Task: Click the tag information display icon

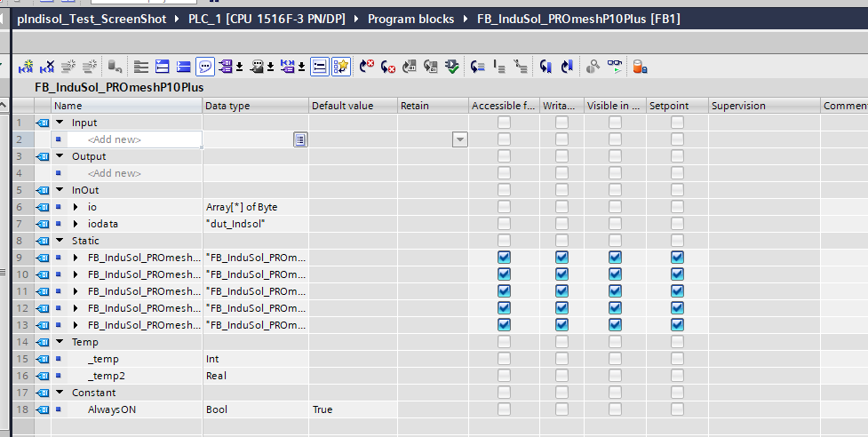Action: click(x=288, y=67)
